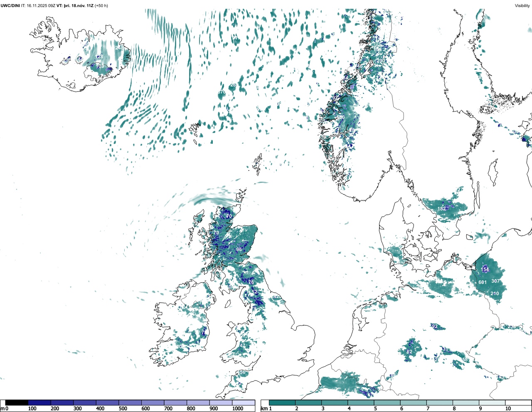Click the '76' value over northern England
The image size is (532, 412).
[251, 282]
